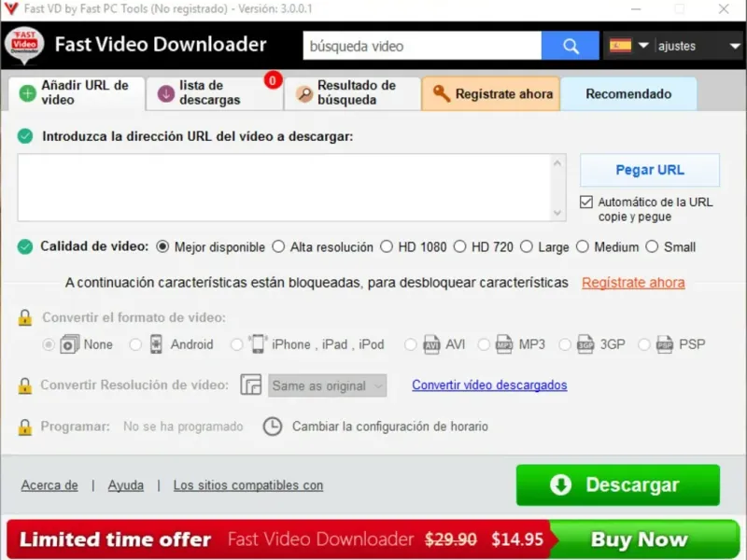Select the Android format radio button
The width and height of the screenshot is (747, 560).
click(135, 344)
